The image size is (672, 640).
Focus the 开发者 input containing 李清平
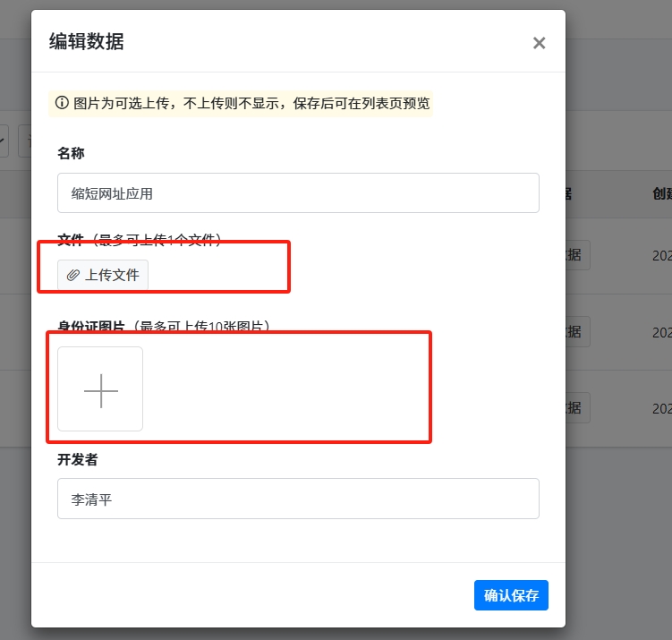click(x=298, y=499)
